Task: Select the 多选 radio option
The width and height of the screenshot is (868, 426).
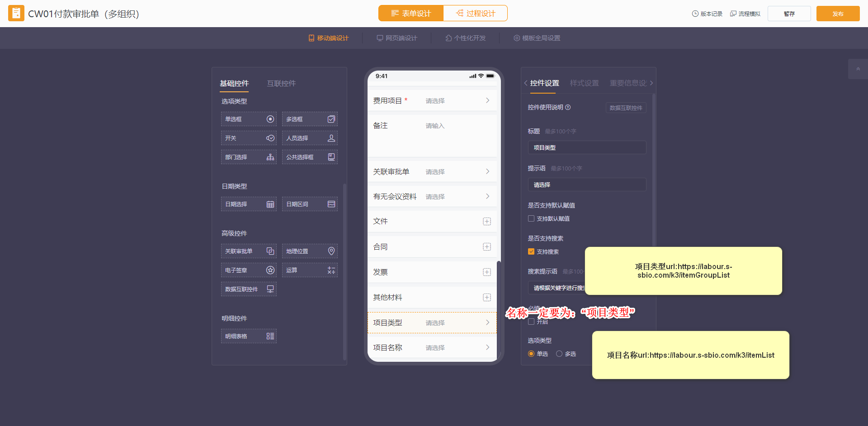Action: [559, 354]
